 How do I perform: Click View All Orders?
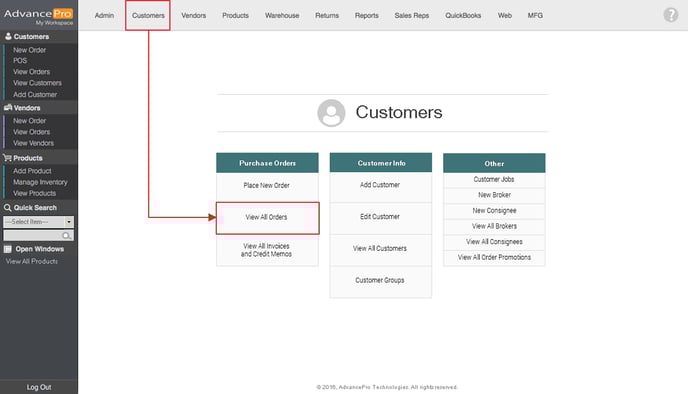click(x=267, y=218)
